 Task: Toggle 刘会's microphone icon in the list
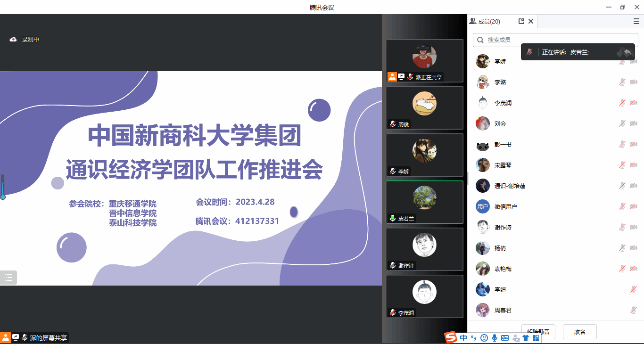(x=622, y=124)
